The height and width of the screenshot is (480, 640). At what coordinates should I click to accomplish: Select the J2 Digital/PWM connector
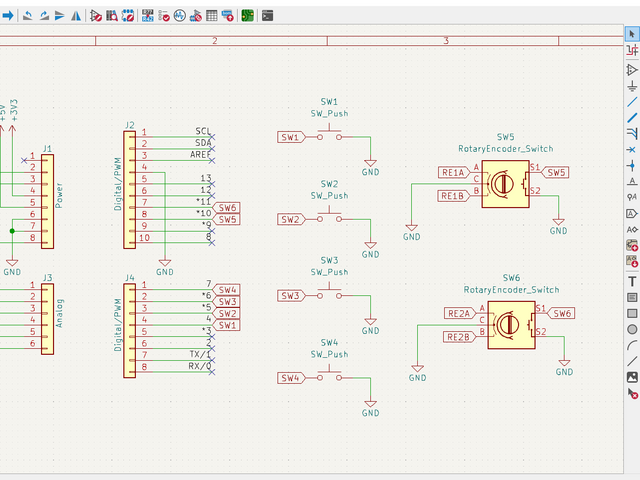coord(129,190)
